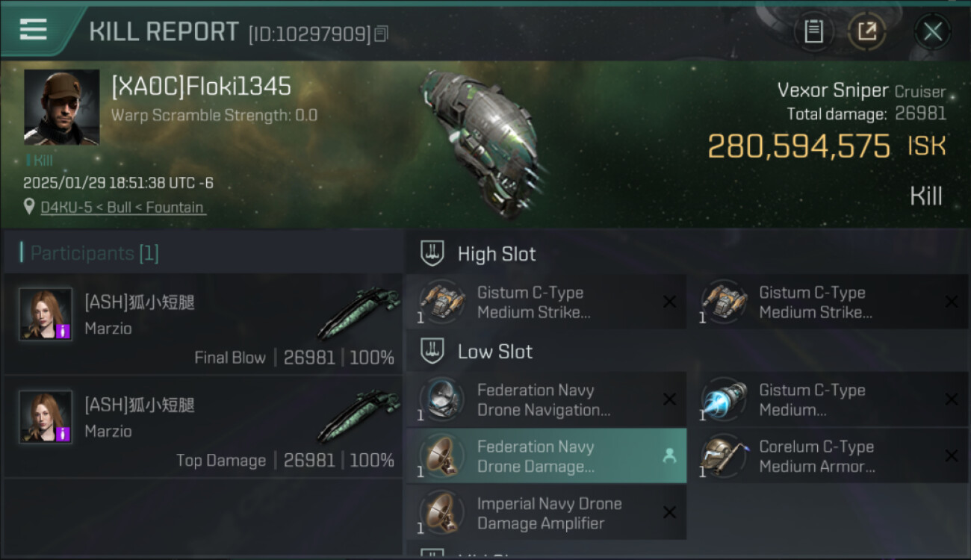This screenshot has height=560, width=971.
Task: Select the Final Blow participant portrait
Action: pos(46,314)
